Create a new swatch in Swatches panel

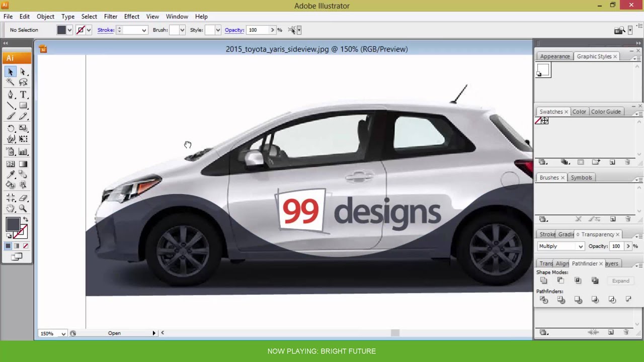612,162
